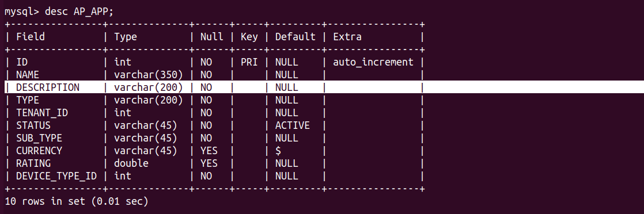
Task: Click the PRI key value
Action: (249, 62)
